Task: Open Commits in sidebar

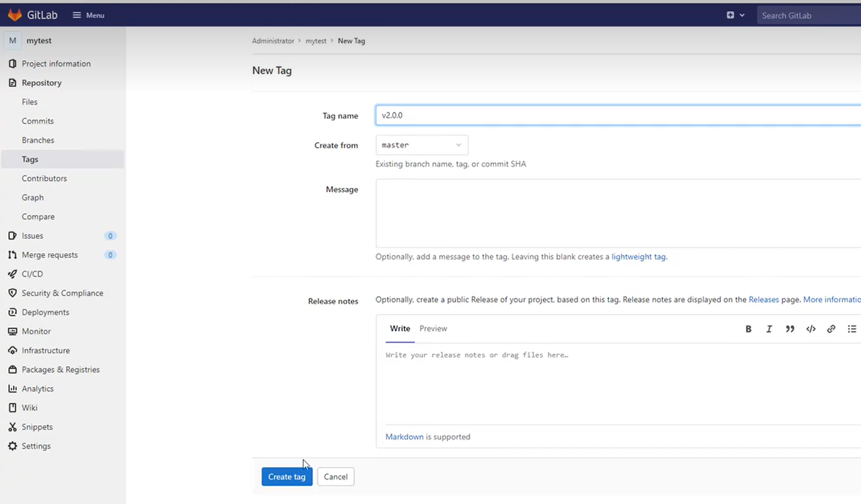Action: 38,121
